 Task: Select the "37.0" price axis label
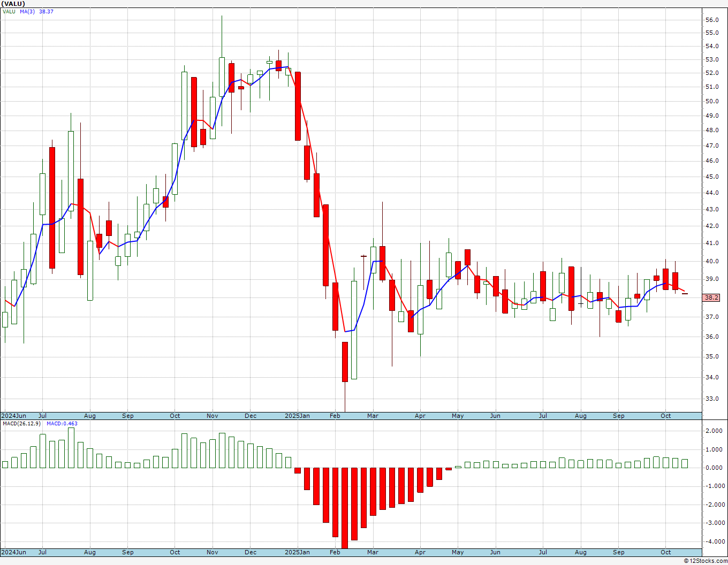tap(712, 317)
